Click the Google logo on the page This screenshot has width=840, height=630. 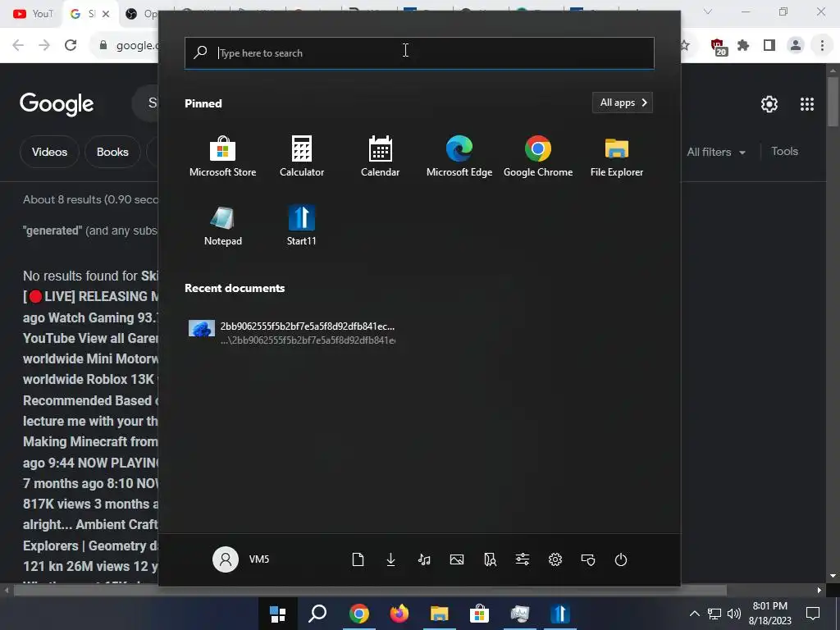(x=57, y=104)
